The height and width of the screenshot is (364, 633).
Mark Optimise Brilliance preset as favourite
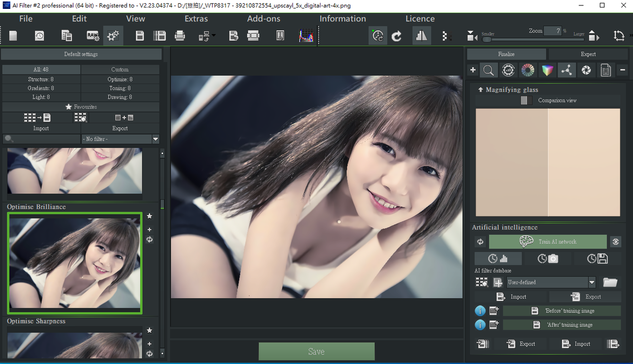click(149, 216)
